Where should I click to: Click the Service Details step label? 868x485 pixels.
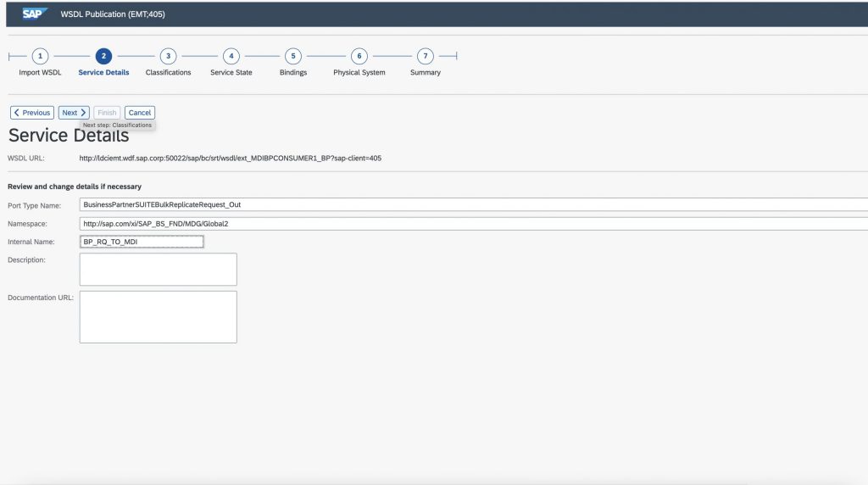[103, 73]
